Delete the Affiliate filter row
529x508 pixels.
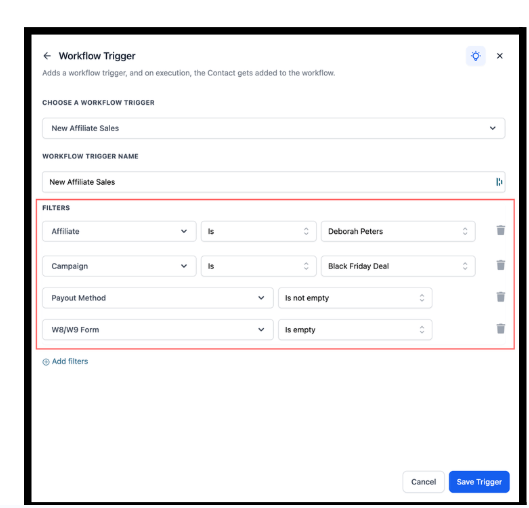[501, 230]
